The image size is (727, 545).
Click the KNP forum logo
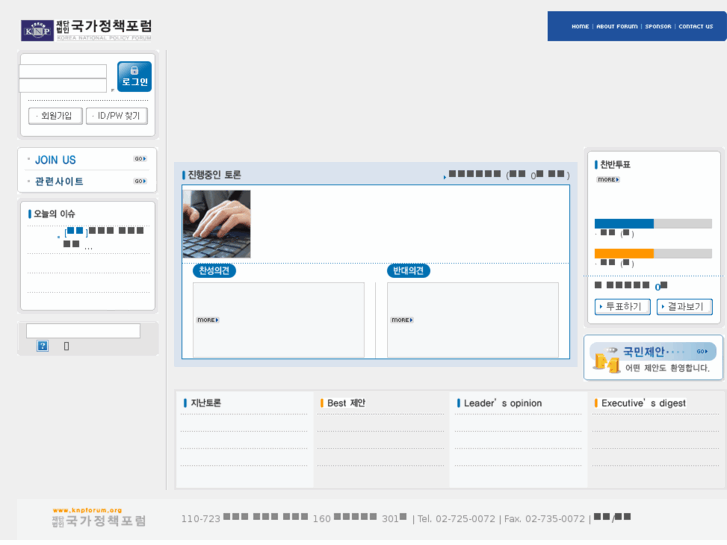86,30
